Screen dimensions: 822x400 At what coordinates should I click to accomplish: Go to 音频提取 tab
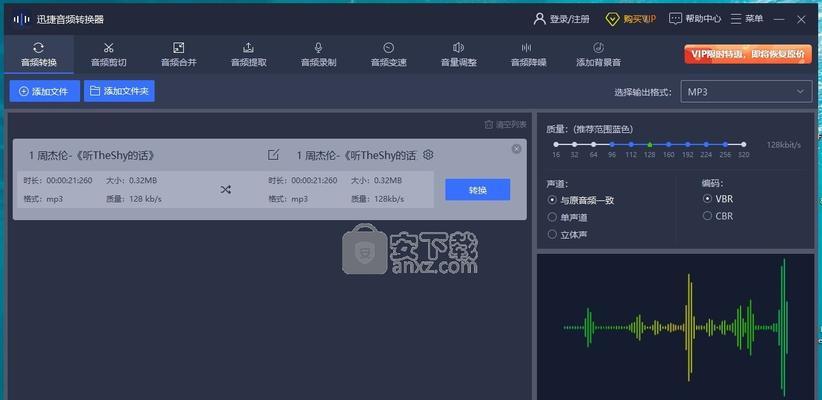click(x=248, y=55)
